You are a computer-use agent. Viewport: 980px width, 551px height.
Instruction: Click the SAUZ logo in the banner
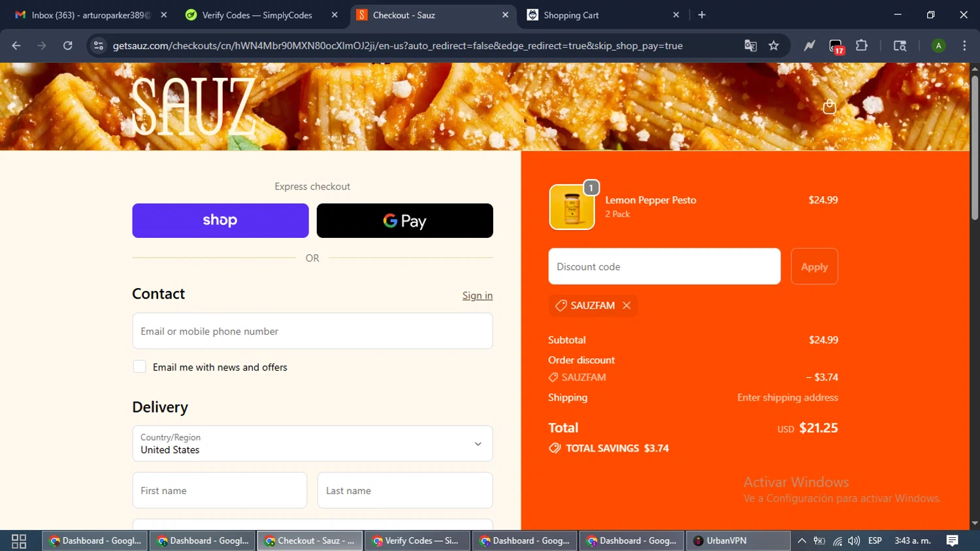[193, 106]
